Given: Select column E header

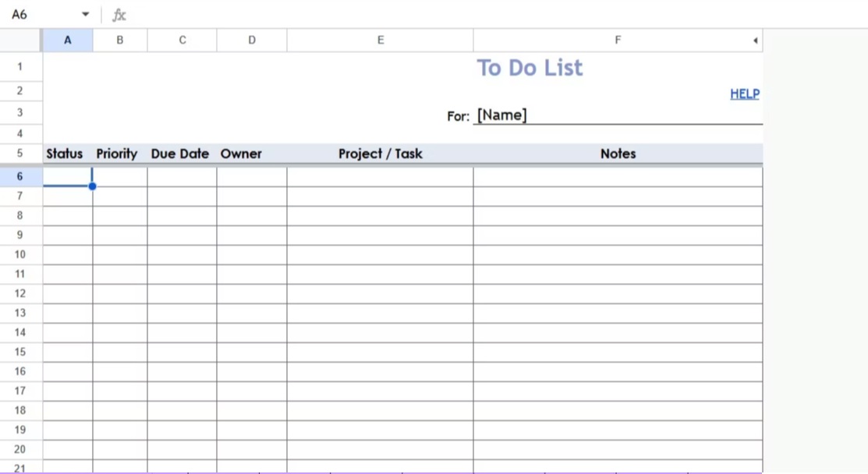Looking at the screenshot, I should pos(380,40).
